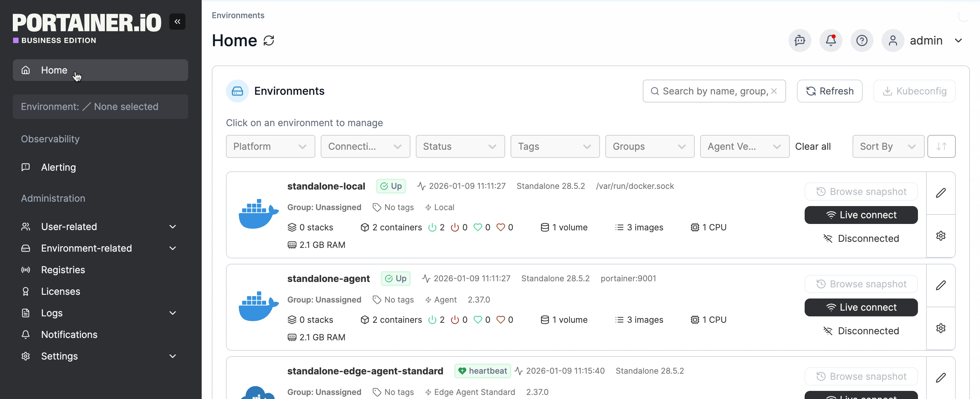Click Clear all filters link
The width and height of the screenshot is (980, 399).
813,146
